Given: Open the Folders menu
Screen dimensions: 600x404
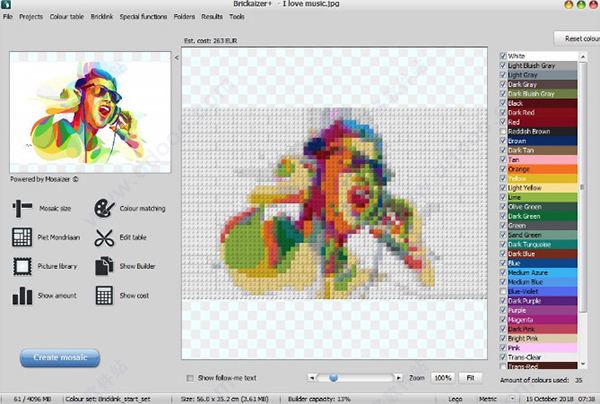Looking at the screenshot, I should pyautogui.click(x=184, y=16).
